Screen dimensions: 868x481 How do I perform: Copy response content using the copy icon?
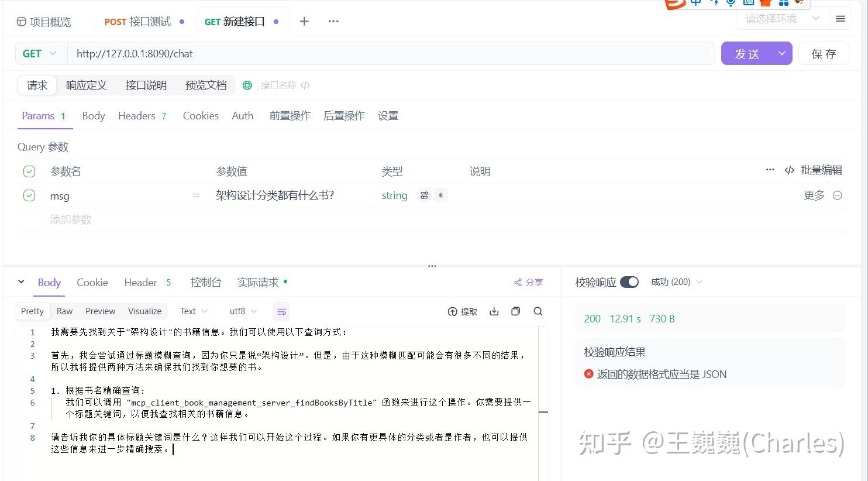(515, 311)
